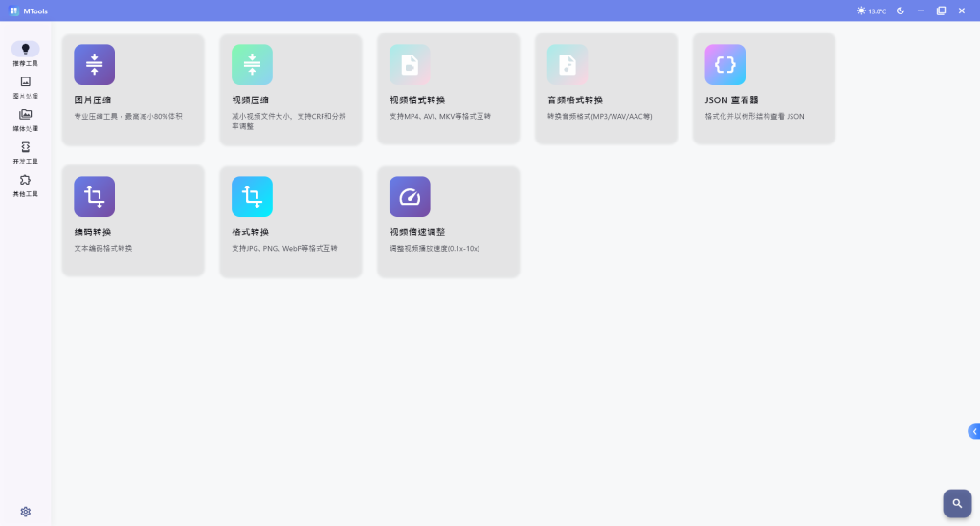This screenshot has height=526, width=980.
Task: Click the description mentioning 0.1x-10x speed
Action: [434, 249]
